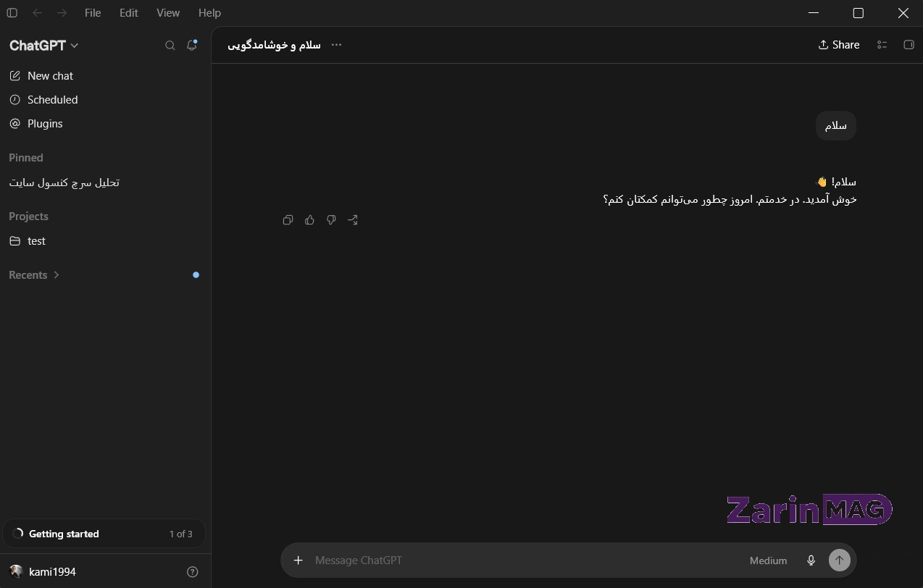The image size is (923, 588).
Task: Open Getting started 1 of 3 checklist
Action: [104, 534]
